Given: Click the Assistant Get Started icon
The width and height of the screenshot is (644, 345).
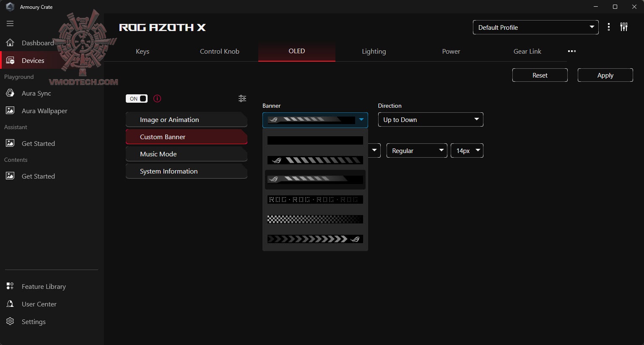Looking at the screenshot, I should tap(10, 143).
